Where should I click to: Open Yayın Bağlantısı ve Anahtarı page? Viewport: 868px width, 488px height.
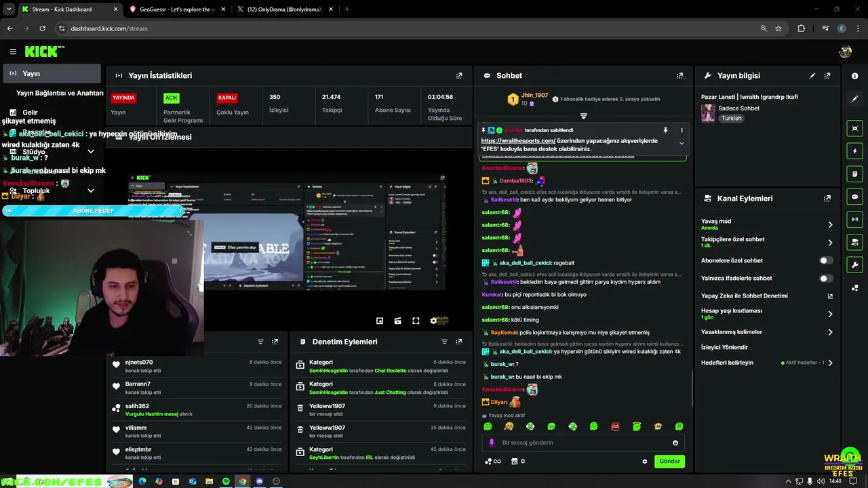click(x=60, y=93)
